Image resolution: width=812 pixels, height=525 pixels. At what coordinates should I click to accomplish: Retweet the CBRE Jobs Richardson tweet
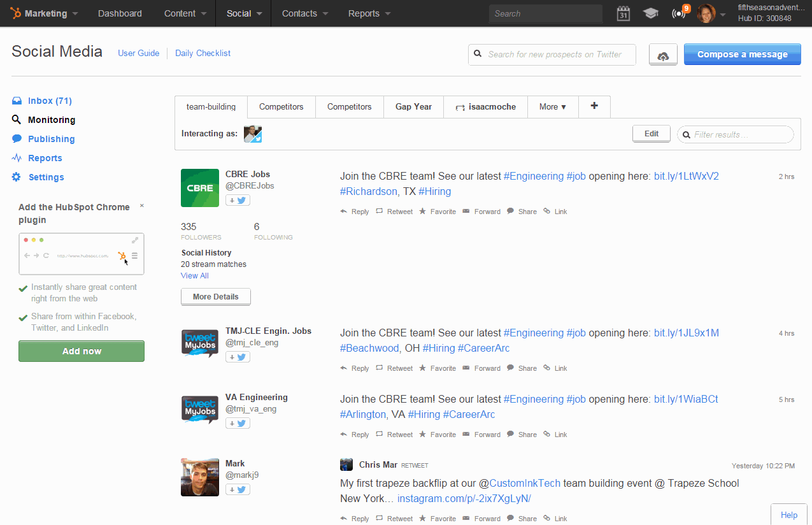click(394, 212)
